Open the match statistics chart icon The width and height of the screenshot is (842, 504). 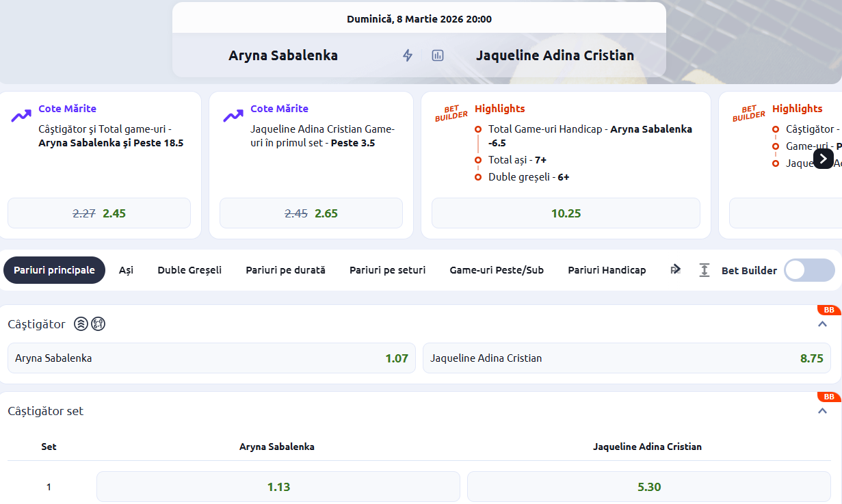point(438,55)
